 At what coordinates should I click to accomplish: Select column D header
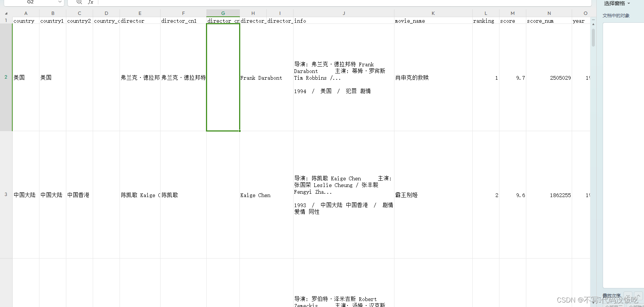click(106, 13)
